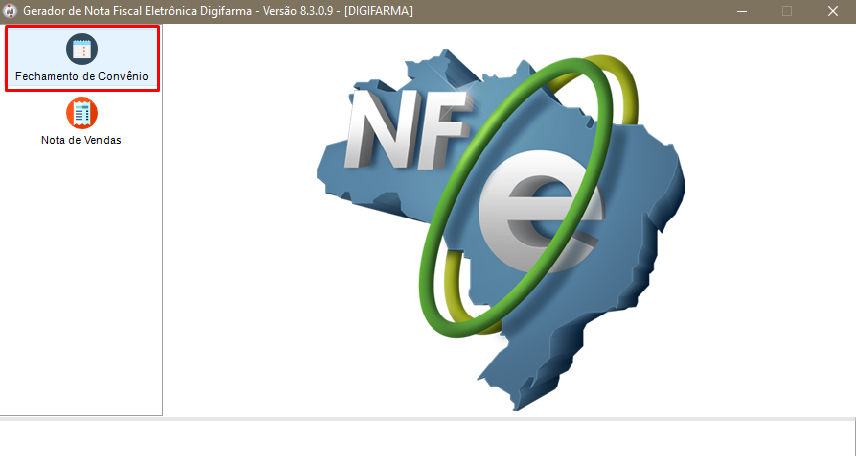Click blank white area left of the Brazil map
This screenshot has height=456, width=856.
[x=240, y=250]
